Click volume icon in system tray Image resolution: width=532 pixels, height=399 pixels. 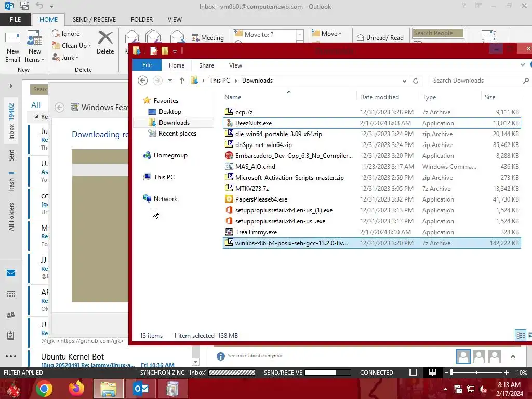click(x=483, y=389)
